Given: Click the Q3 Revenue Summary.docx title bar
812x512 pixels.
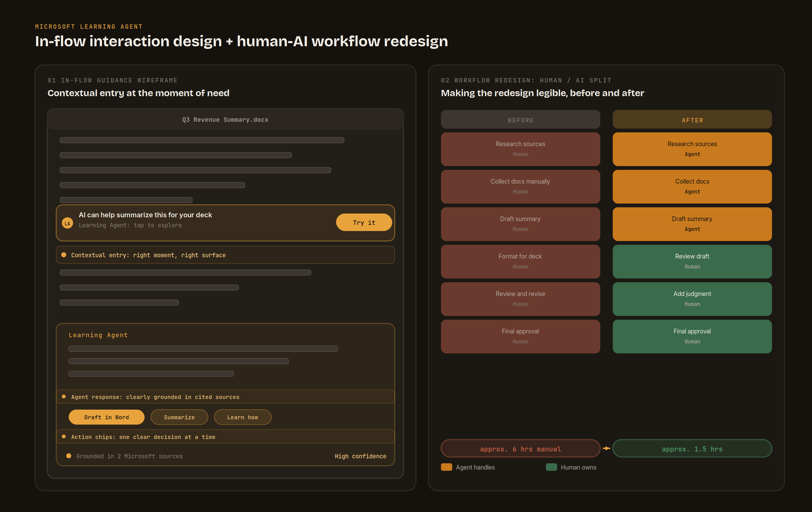Looking at the screenshot, I should (x=225, y=120).
